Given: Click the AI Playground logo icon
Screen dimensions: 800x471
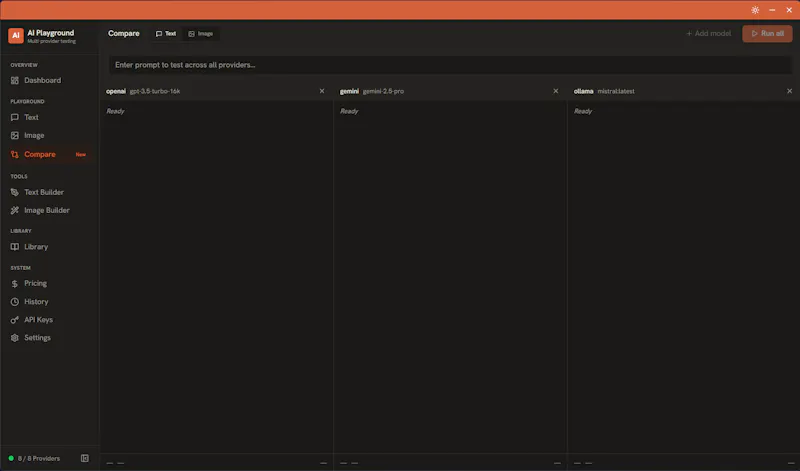Looking at the screenshot, I should 16,36.
